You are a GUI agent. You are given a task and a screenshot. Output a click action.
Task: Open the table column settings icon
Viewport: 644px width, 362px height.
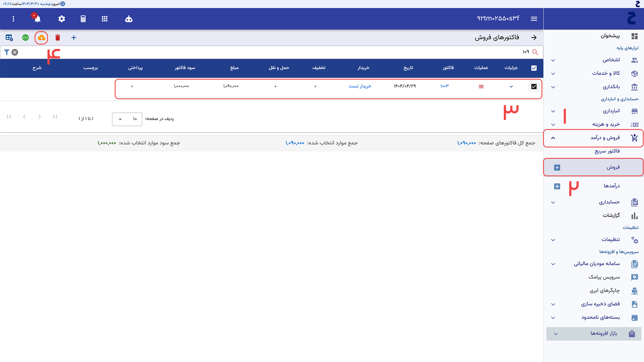pyautogui.click(x=9, y=38)
